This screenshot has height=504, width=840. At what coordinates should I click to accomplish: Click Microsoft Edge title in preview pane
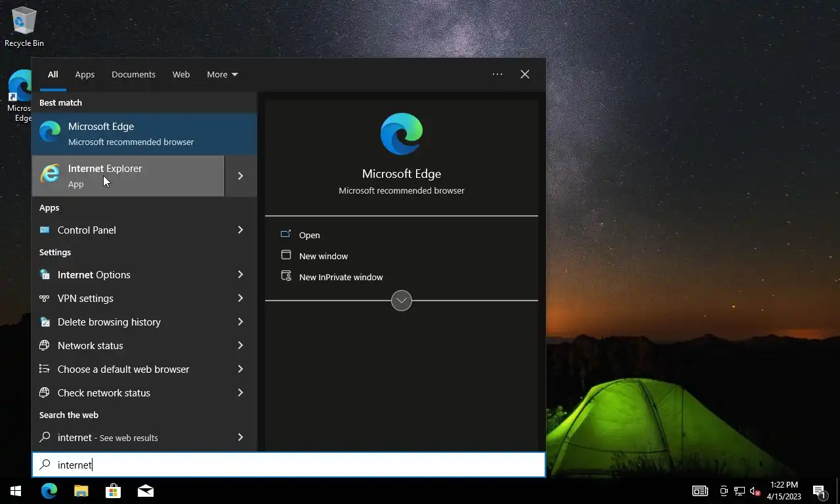pos(402,174)
